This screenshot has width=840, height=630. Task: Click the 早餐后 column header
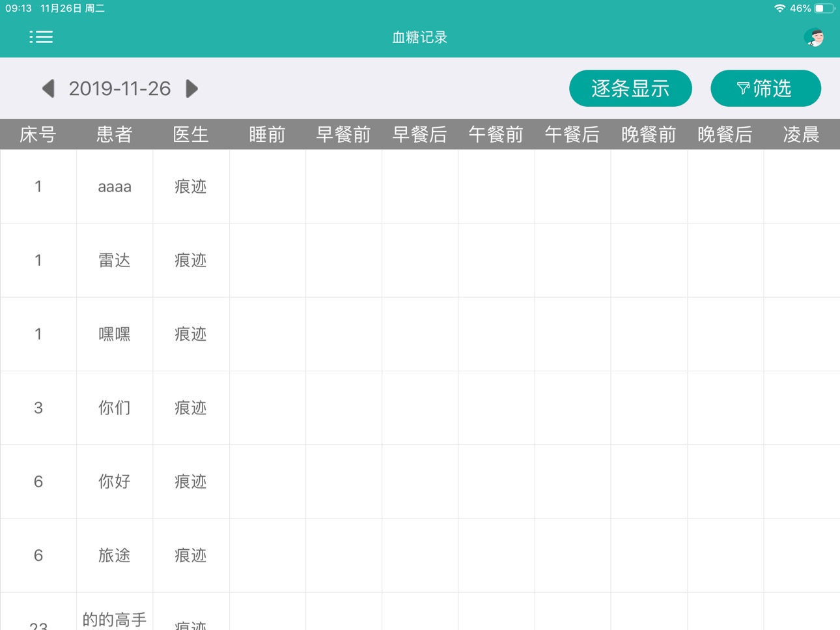(420, 134)
